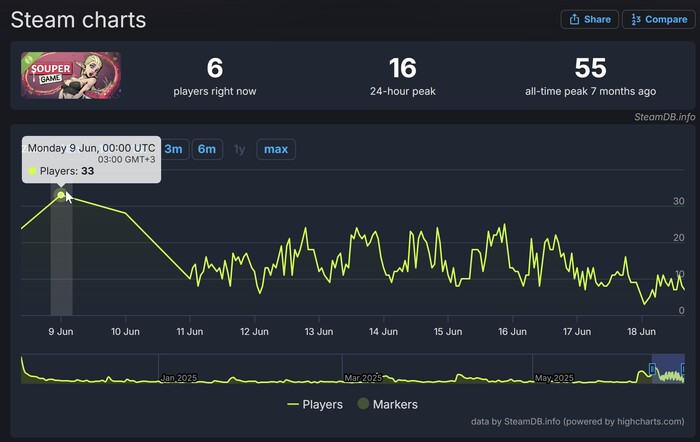Screen dimensions: 700x442
Task: Switch chart range to max
Action: [x=276, y=149]
